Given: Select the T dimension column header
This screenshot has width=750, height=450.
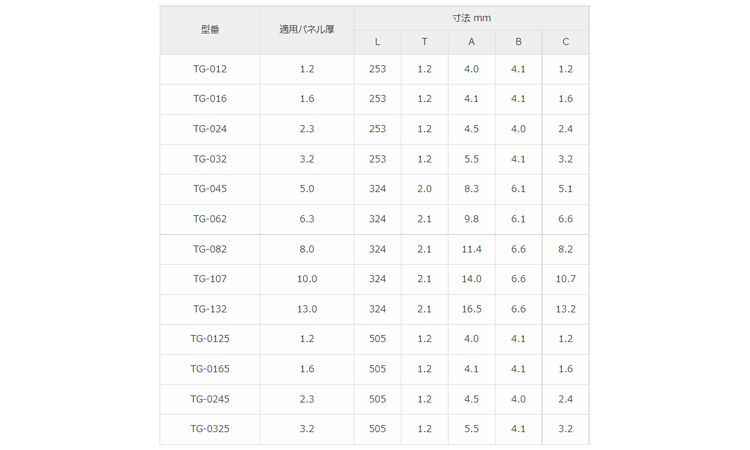Looking at the screenshot, I should [424, 42].
